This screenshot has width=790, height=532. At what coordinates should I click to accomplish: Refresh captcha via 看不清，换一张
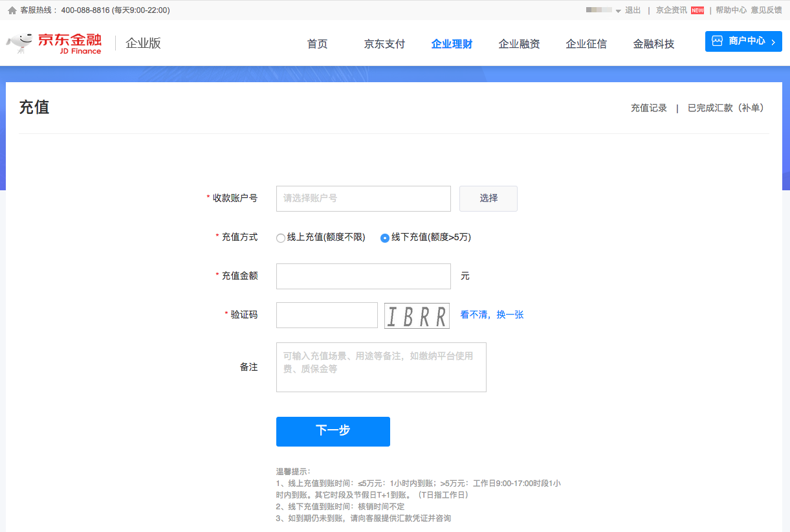(492, 315)
